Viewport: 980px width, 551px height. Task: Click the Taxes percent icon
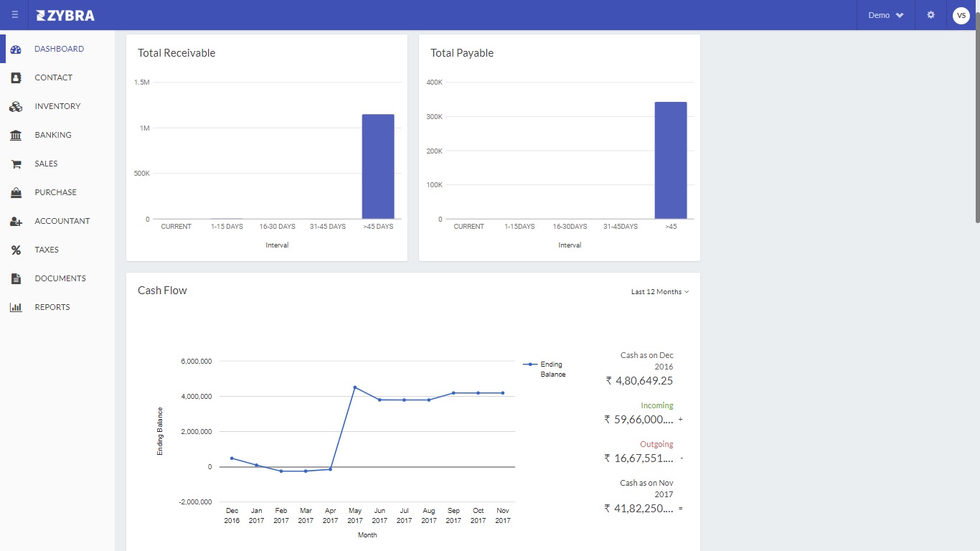coord(16,250)
